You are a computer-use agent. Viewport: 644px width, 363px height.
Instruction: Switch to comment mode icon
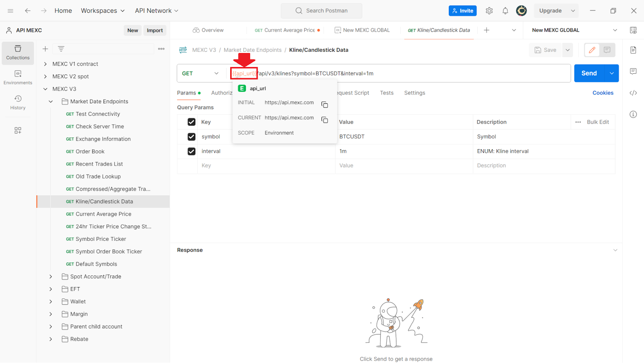tap(607, 50)
